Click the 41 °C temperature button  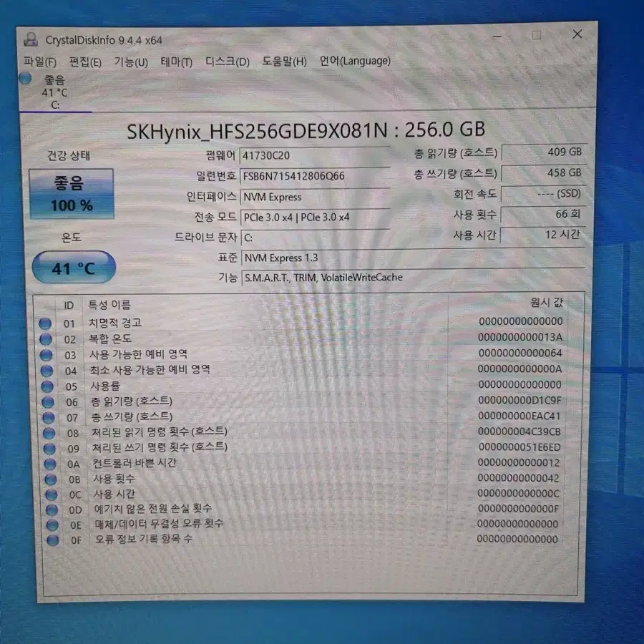(x=74, y=268)
